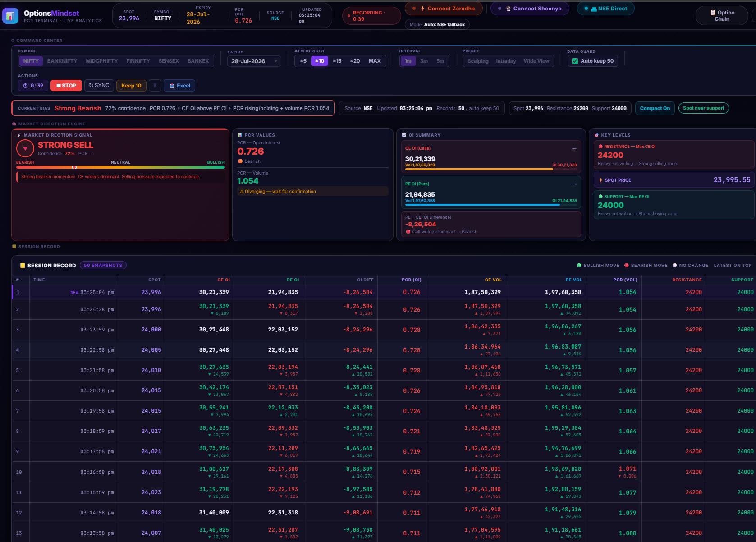Click the NSE Direct button
The width and height of the screenshot is (756, 542).
605,9
